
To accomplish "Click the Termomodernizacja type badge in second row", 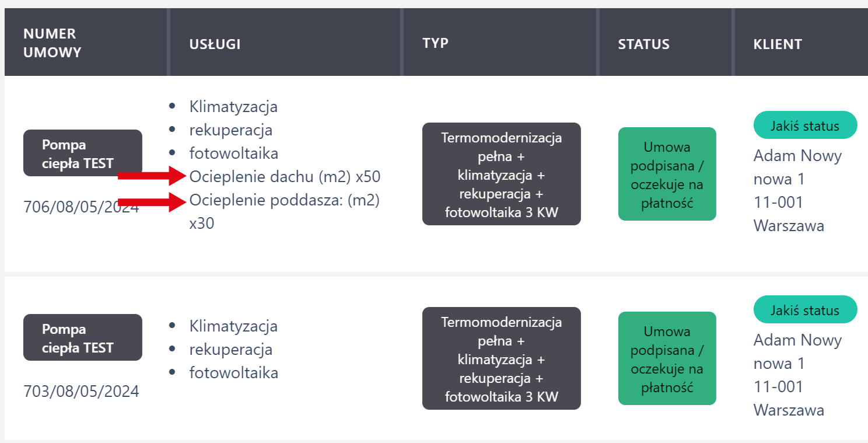I will 501,358.
